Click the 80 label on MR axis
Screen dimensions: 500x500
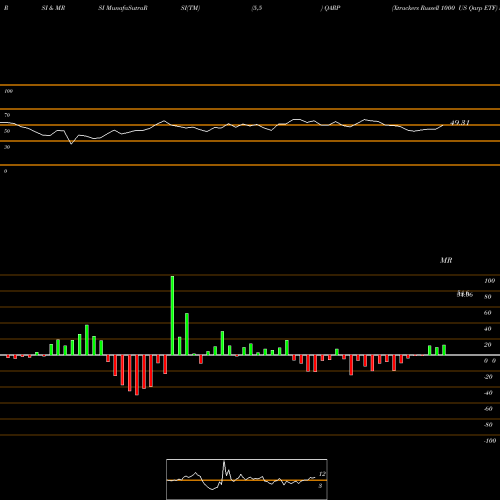488,297
